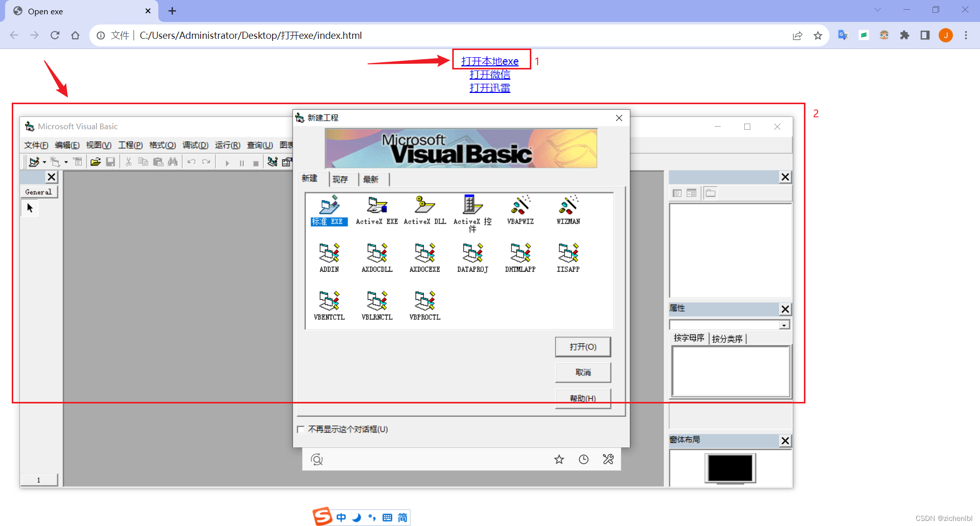Viewport: 980px width, 526px height.
Task: Select the DHTMLAPP project icon
Action: click(x=521, y=258)
